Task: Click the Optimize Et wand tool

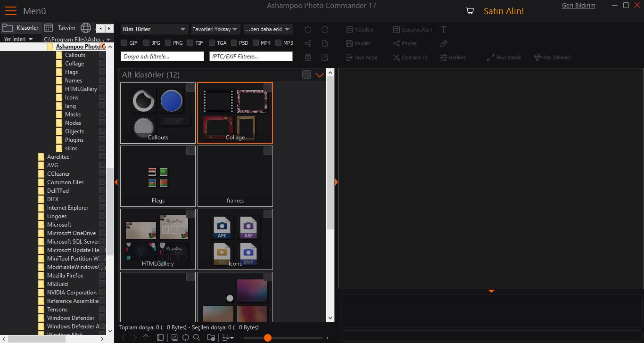Action: point(410,57)
